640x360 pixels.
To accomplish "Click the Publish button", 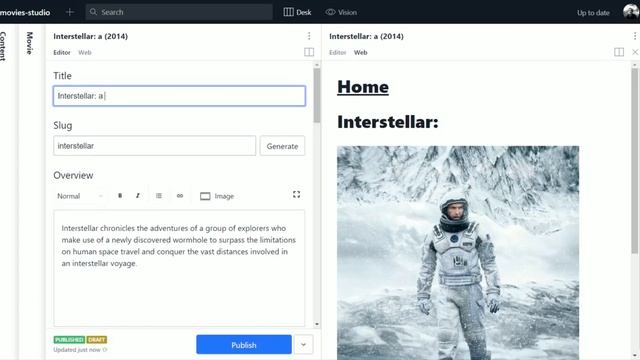I will [244, 345].
